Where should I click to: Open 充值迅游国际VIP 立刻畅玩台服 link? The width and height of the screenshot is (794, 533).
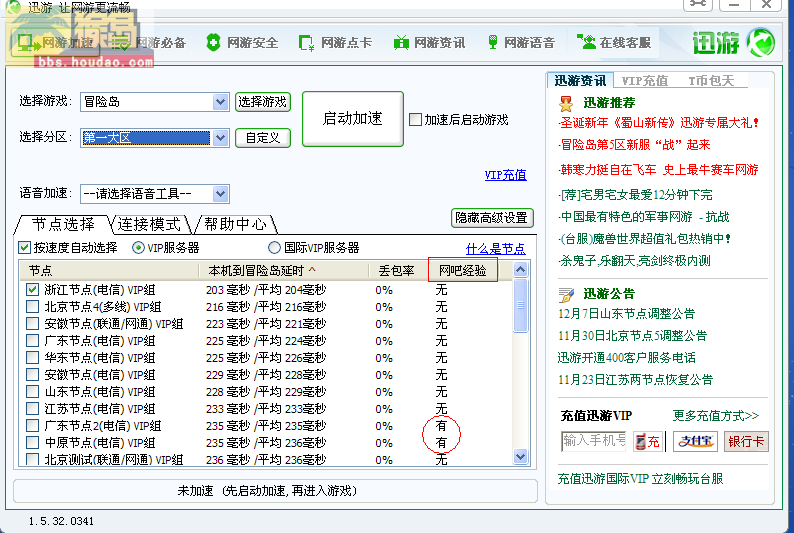click(x=640, y=478)
